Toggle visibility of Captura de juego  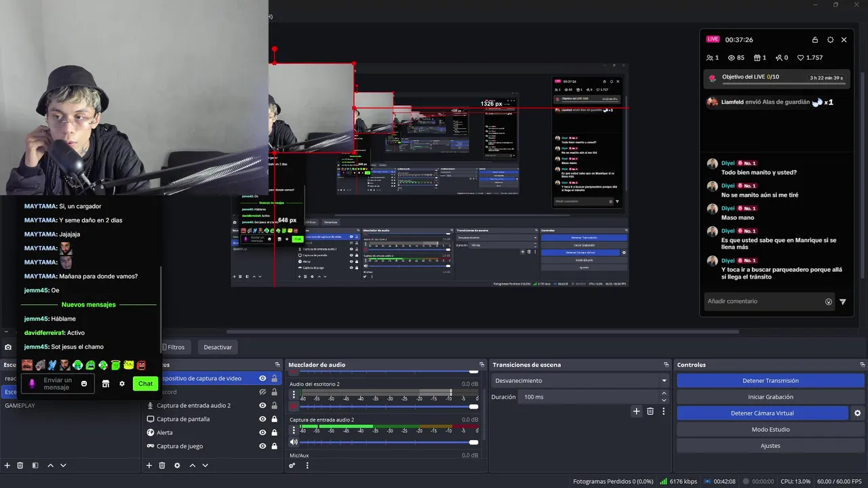tap(262, 446)
